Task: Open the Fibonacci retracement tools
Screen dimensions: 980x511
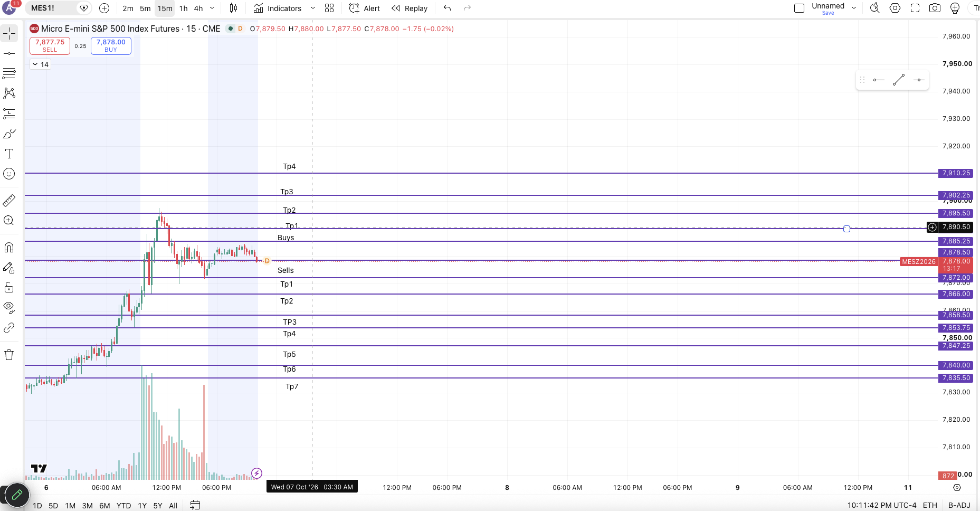Action: point(9,73)
